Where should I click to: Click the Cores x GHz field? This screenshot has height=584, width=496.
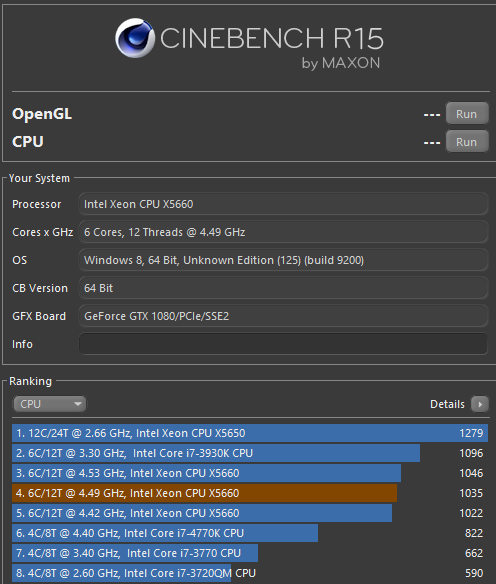coord(283,232)
